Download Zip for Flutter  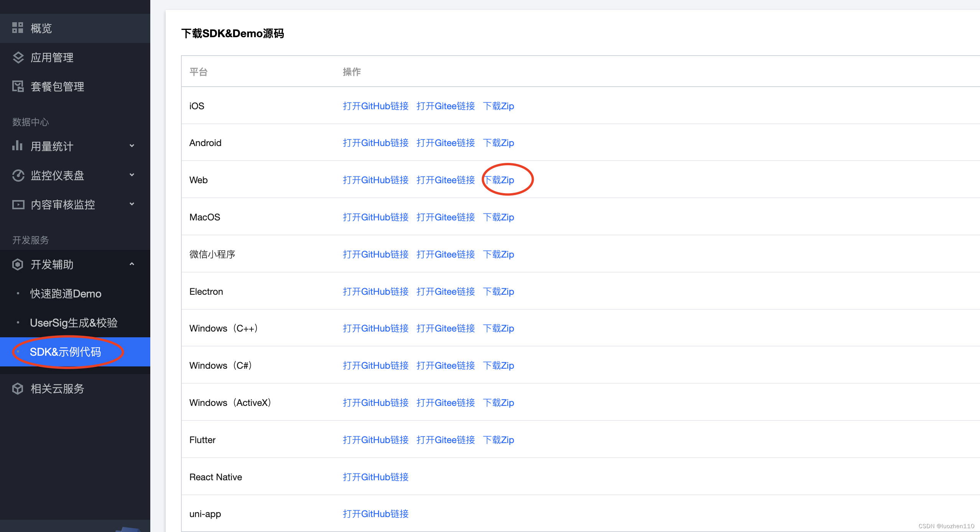point(498,440)
